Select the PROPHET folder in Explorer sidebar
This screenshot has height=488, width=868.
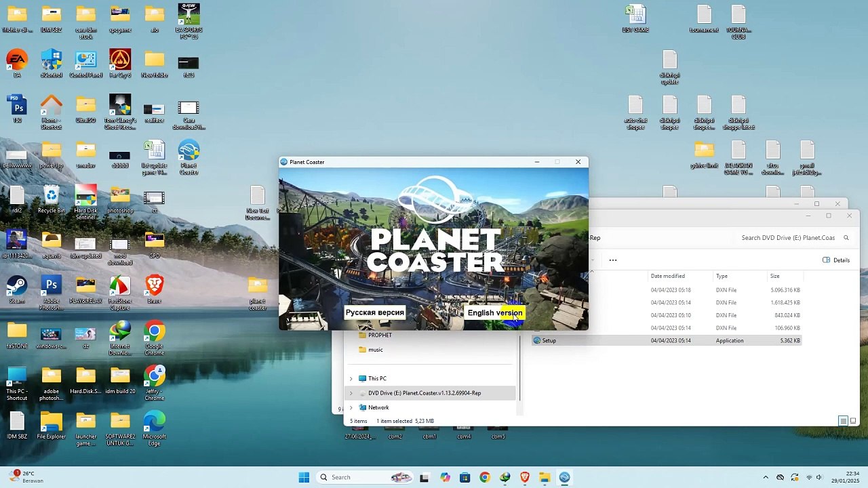click(380, 335)
